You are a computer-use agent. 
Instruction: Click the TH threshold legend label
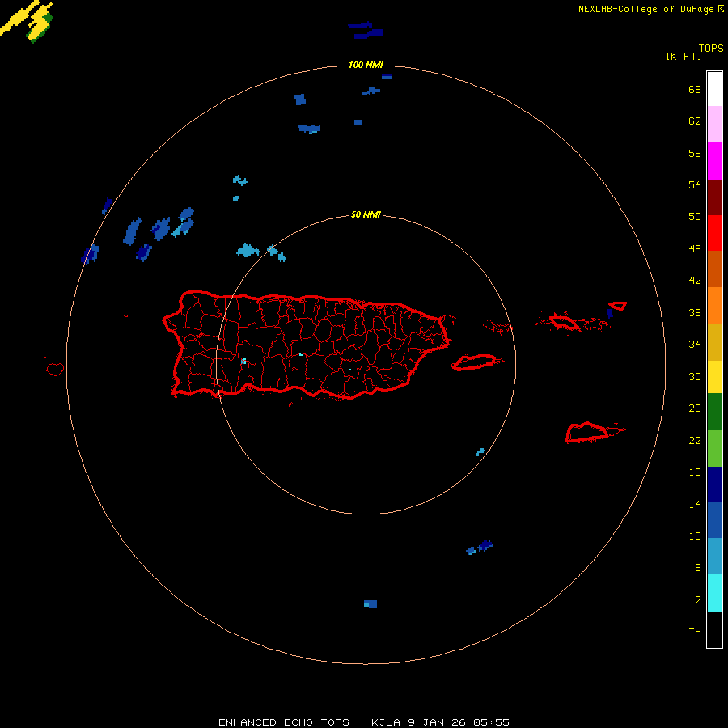(695, 632)
